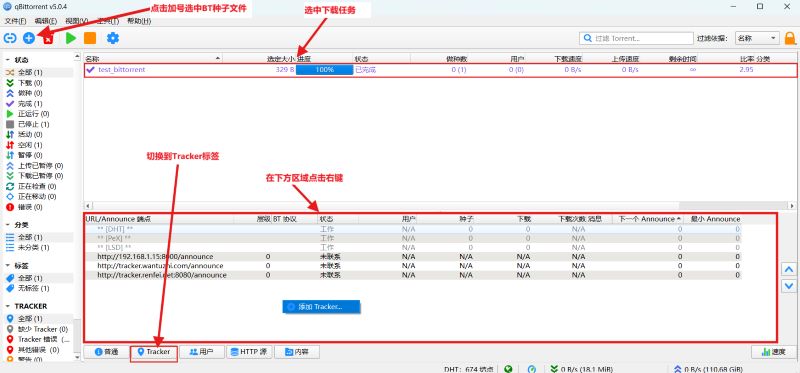Open the 帮助(H) menu
Image resolution: width=800 pixels, height=373 pixels.
click(139, 21)
